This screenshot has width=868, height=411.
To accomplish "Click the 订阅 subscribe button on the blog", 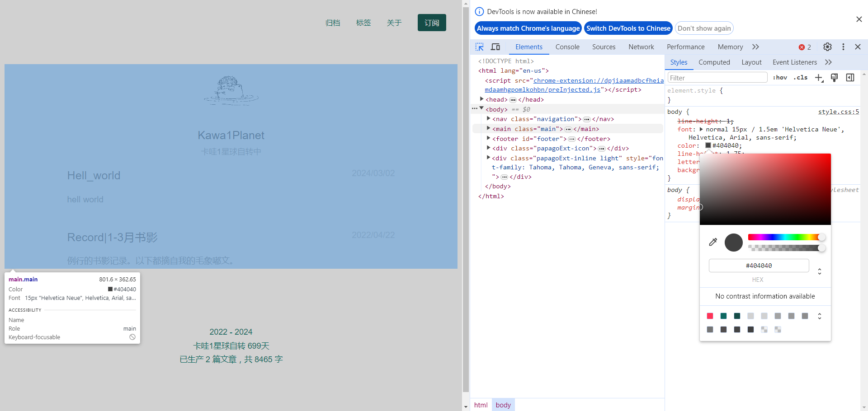I will [432, 23].
